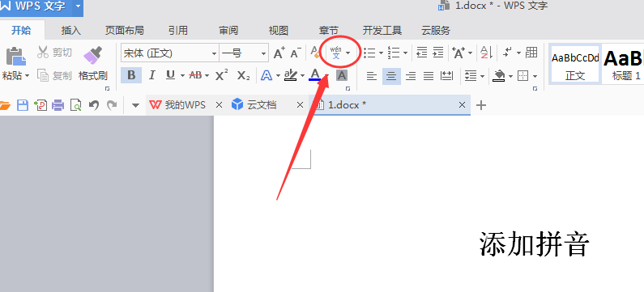Close the 1.docx document tab
The height and width of the screenshot is (292, 644).
click(462, 105)
